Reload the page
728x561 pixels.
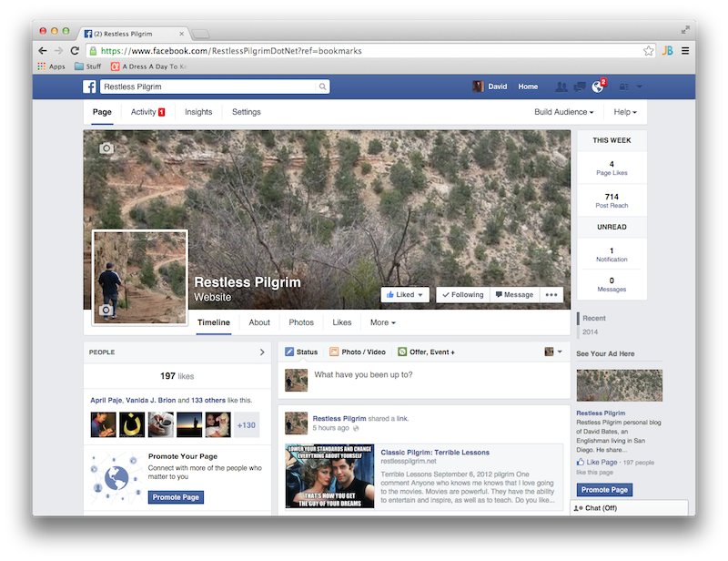point(75,51)
